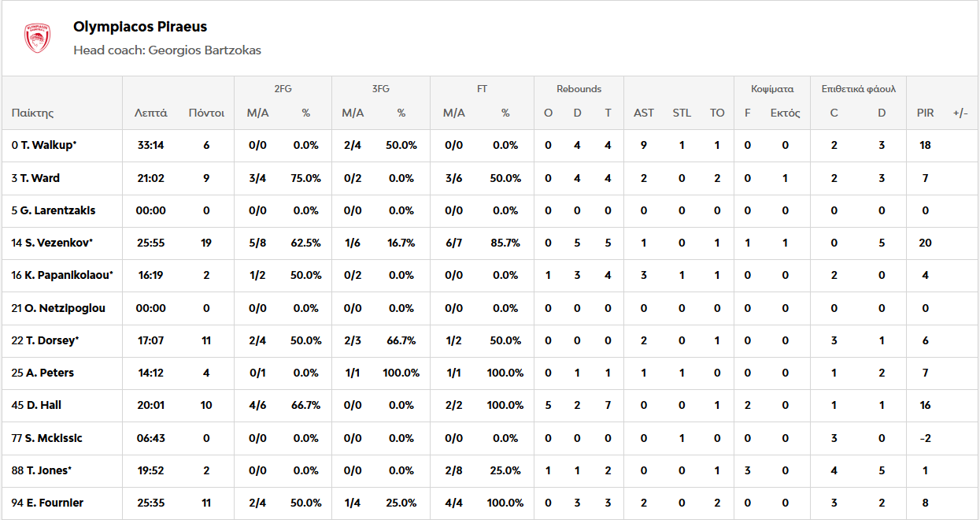Click the Rebounds group header
This screenshot has height=520, width=980.
coord(579,89)
